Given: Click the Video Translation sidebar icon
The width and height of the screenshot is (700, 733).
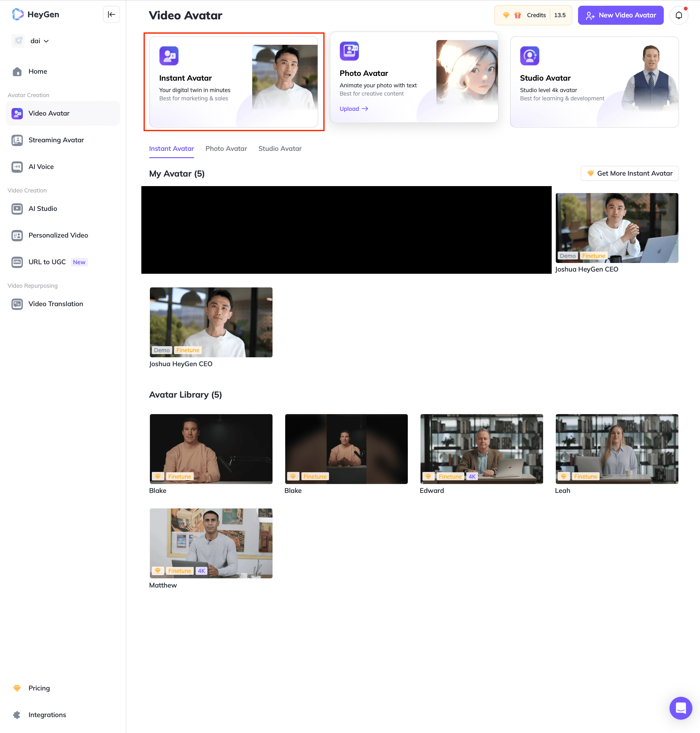Looking at the screenshot, I should pos(17,304).
